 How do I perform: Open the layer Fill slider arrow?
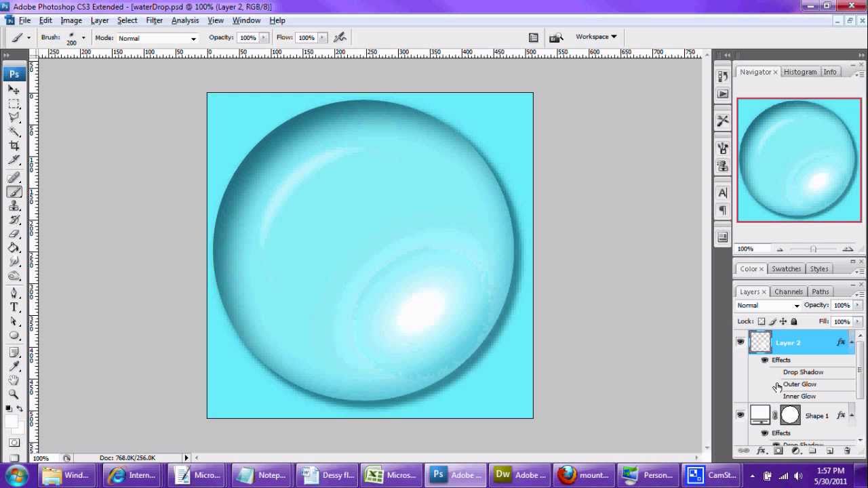point(858,321)
